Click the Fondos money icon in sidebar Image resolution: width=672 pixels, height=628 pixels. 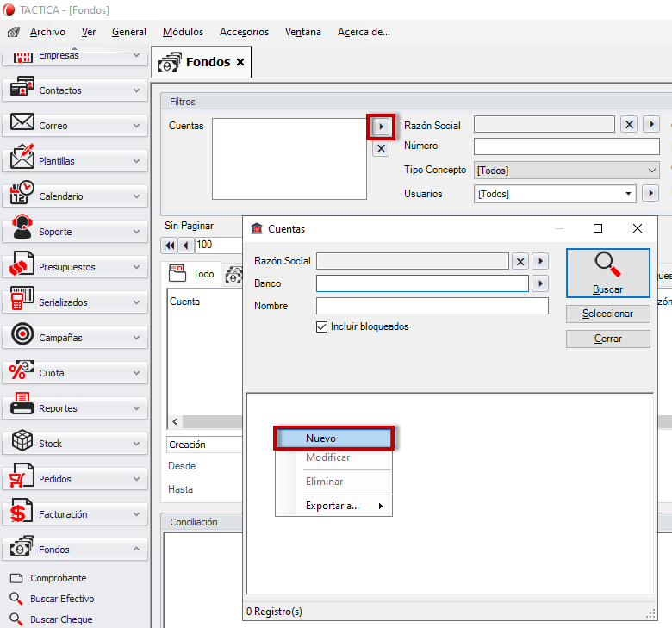[x=22, y=545]
